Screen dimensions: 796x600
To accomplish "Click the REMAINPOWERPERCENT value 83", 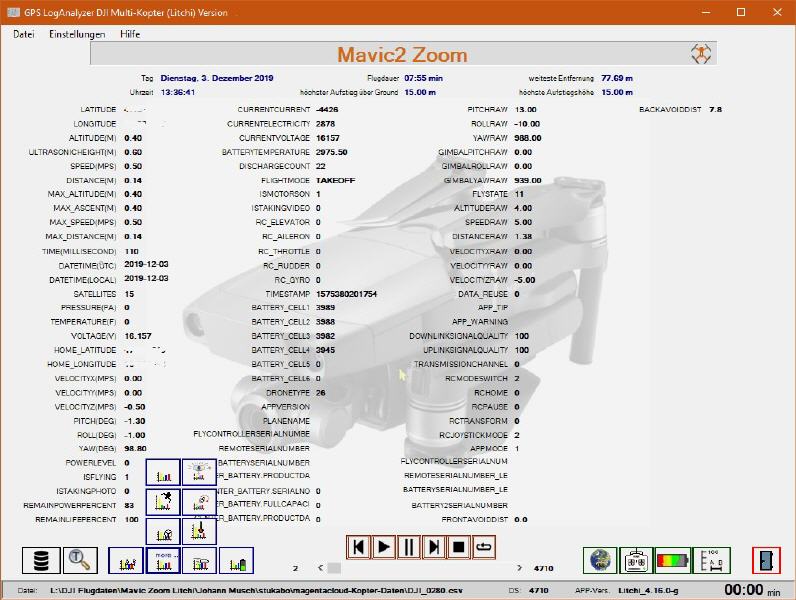I will point(129,505).
